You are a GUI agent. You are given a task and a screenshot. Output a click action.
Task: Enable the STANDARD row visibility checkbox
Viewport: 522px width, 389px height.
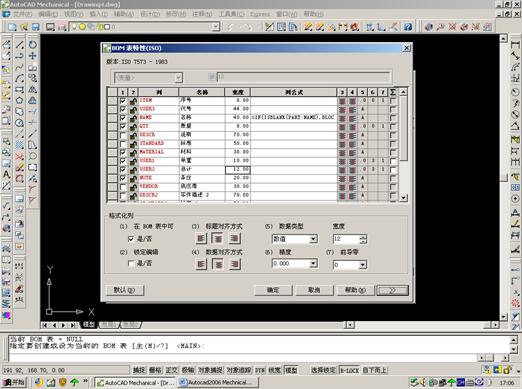[x=123, y=144]
